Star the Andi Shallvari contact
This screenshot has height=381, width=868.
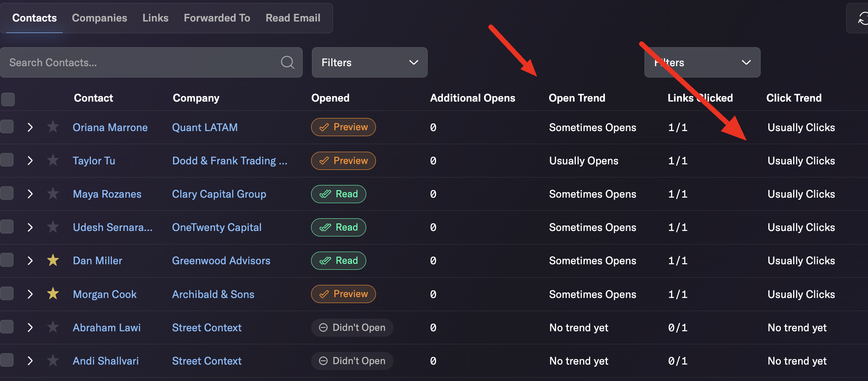[x=53, y=360]
